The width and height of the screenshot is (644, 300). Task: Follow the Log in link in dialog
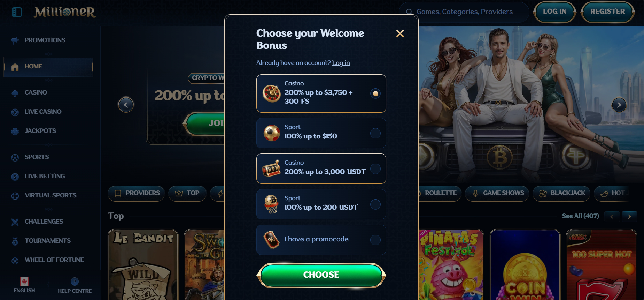click(341, 63)
